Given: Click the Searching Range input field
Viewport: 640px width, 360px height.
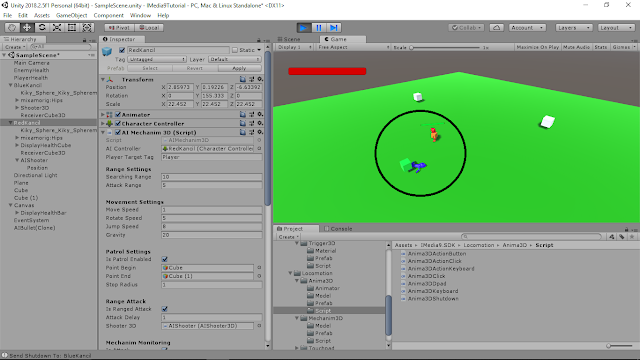Looking at the screenshot, I should pyautogui.click(x=211, y=177).
